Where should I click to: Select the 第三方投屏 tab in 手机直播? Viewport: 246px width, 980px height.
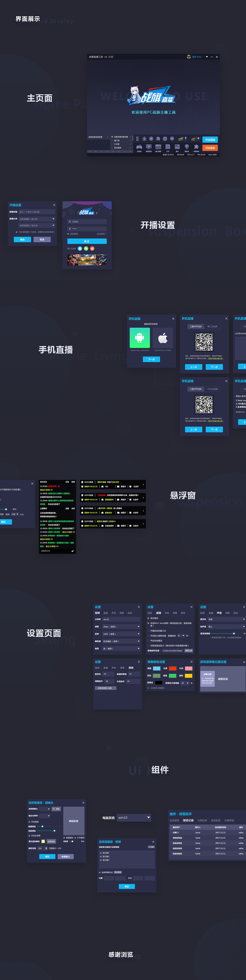(212, 326)
